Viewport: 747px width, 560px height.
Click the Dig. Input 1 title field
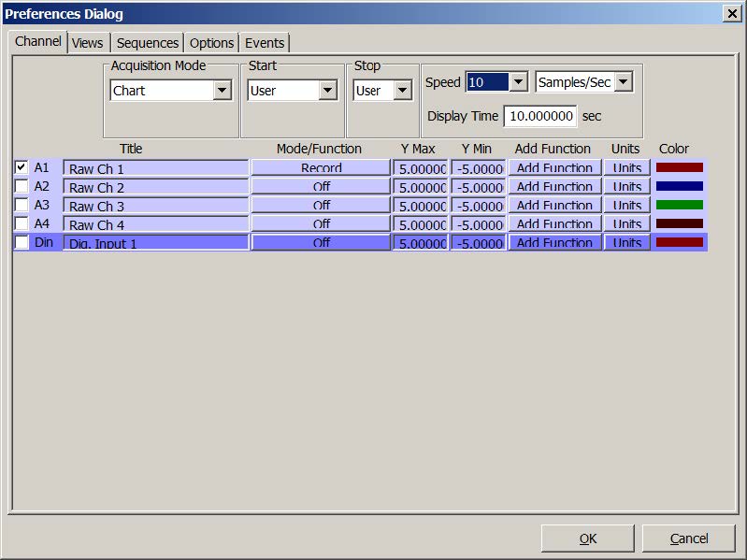point(156,242)
